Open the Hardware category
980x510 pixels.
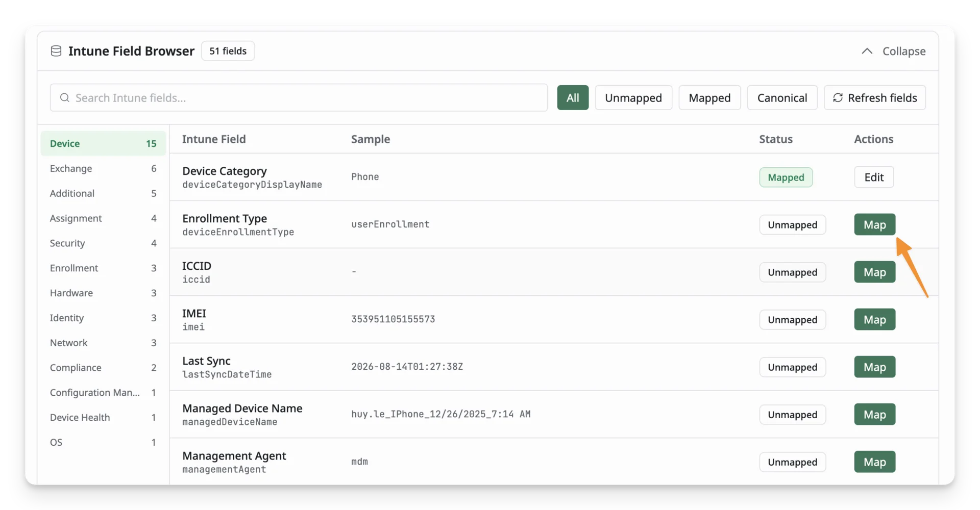pos(103,293)
